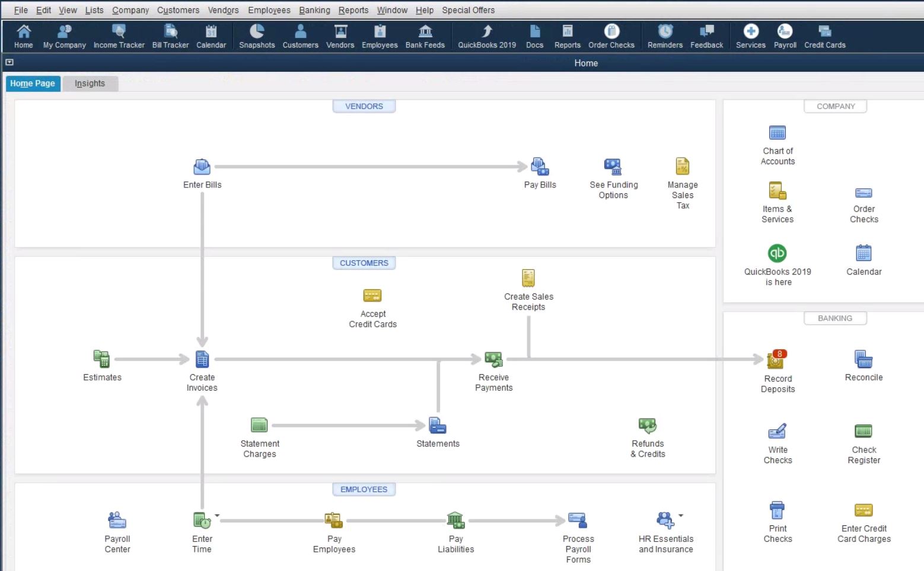Open Payroll from the toolbar
This screenshot has height=571, width=924.
(x=785, y=36)
